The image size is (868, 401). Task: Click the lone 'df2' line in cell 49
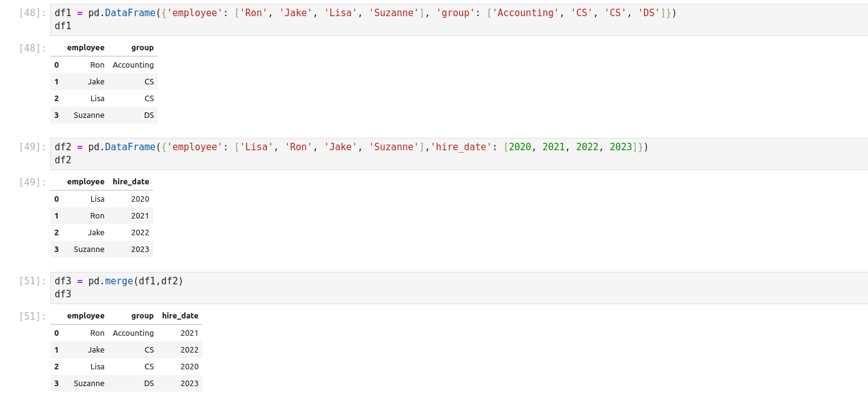pos(63,160)
